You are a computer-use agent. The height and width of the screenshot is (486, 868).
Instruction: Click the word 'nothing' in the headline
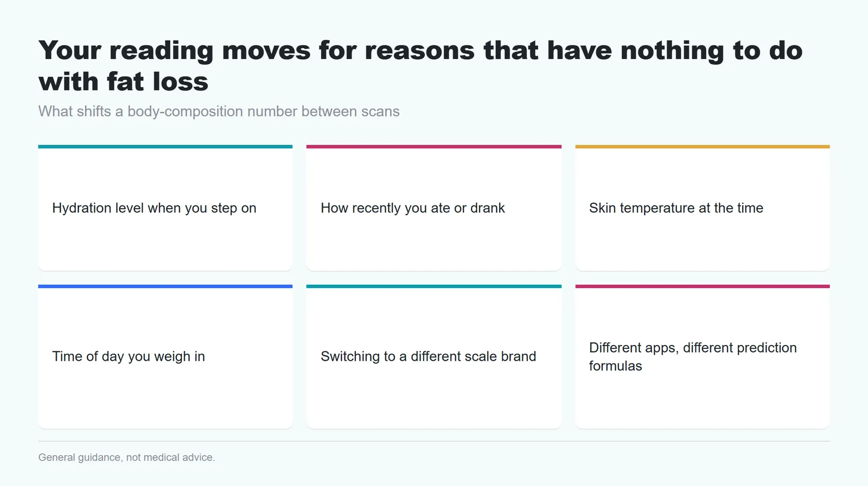pos(672,51)
